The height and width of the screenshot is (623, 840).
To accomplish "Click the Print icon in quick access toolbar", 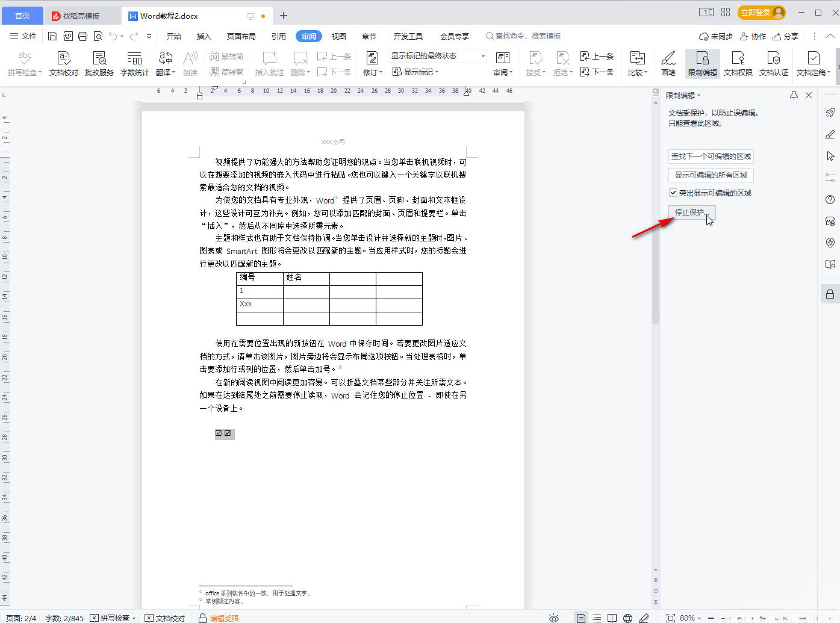I will pyautogui.click(x=82, y=36).
